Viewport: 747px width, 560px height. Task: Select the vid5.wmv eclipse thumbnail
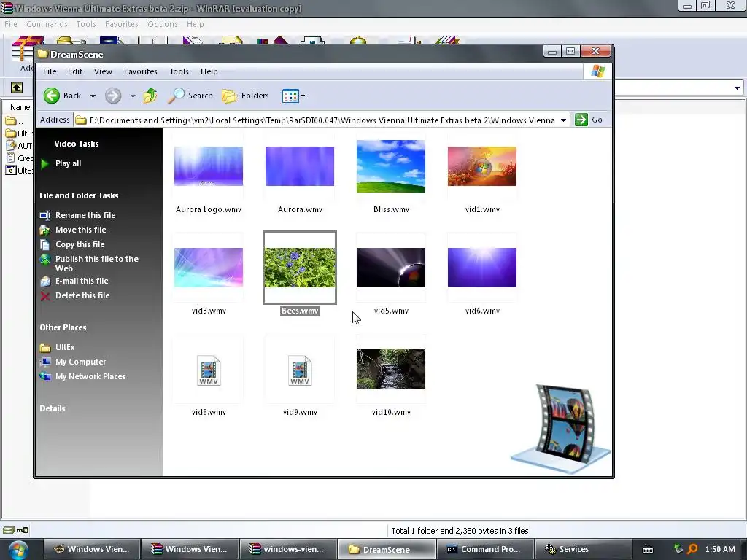pos(391,268)
